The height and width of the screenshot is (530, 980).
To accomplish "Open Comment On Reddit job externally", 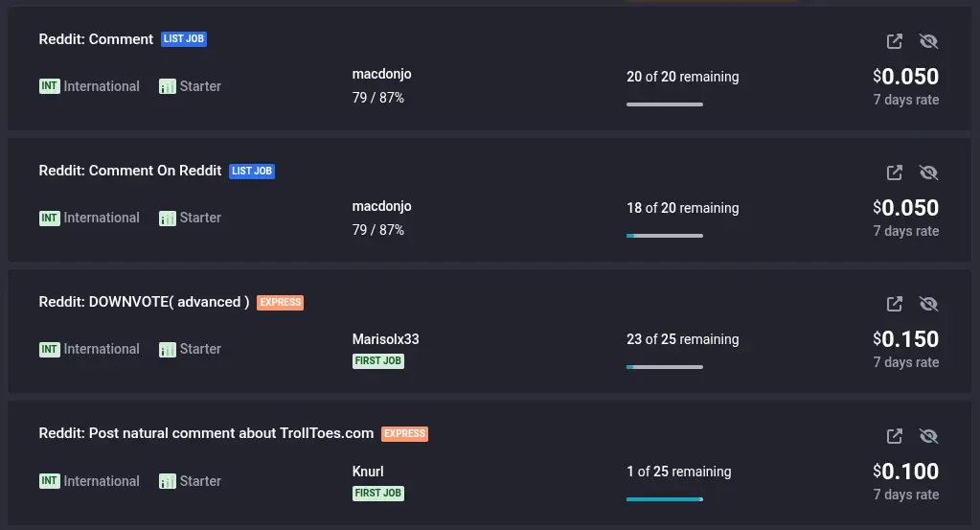I will tap(894, 173).
